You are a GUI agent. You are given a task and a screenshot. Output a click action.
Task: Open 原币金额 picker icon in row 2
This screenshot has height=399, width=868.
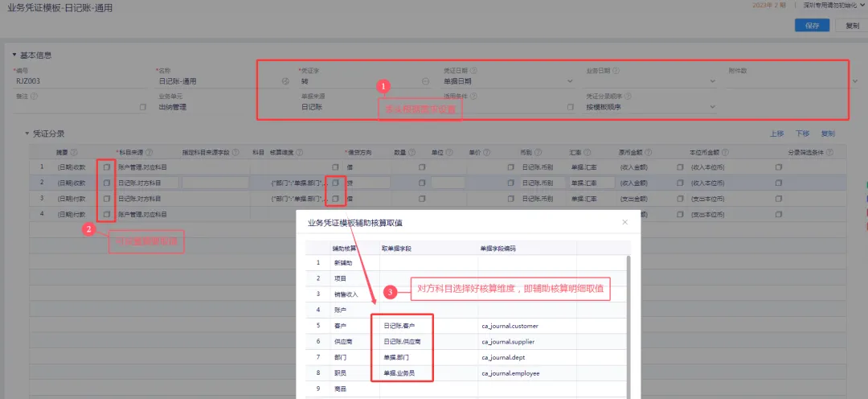pos(679,183)
